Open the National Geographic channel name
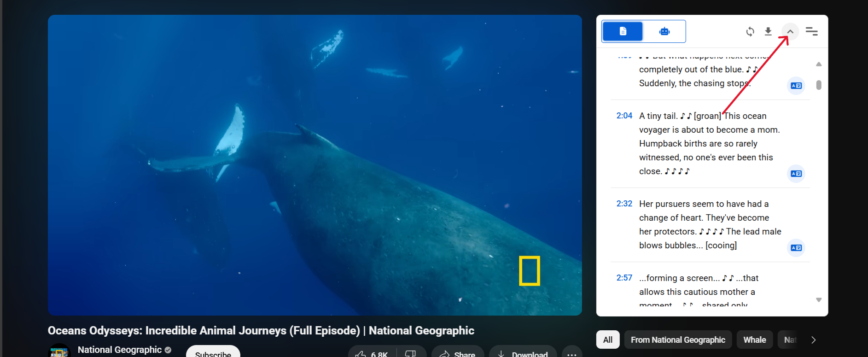868x357 pixels. 119,350
